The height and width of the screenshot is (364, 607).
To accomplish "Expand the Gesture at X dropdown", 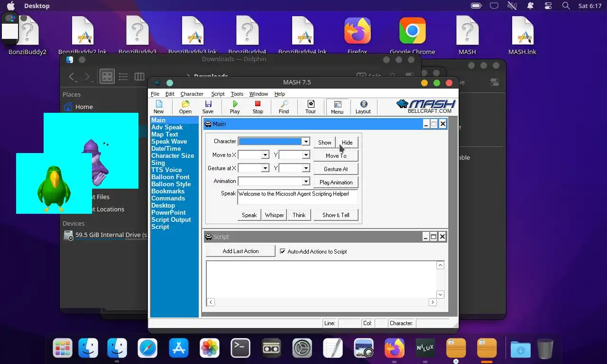I will point(266,168).
